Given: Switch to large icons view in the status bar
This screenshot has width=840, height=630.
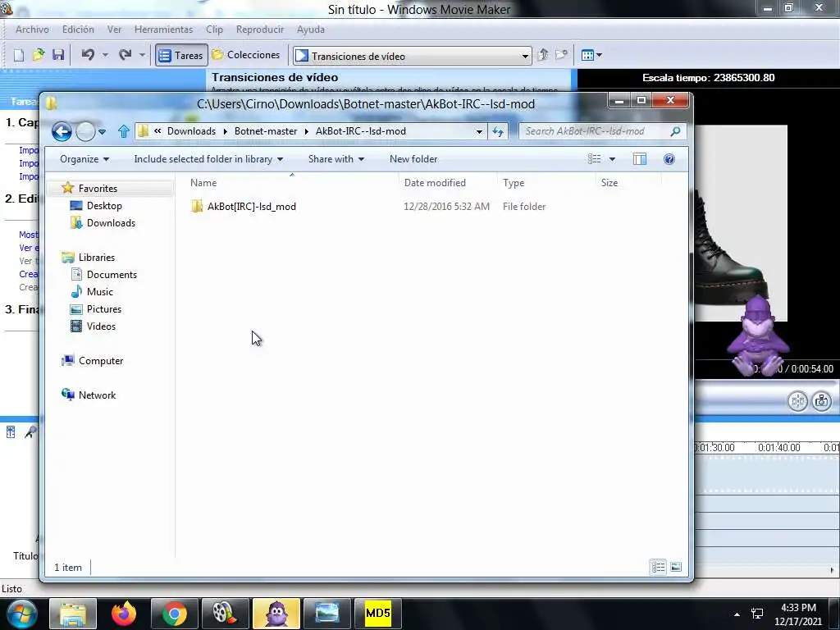Looking at the screenshot, I should pyautogui.click(x=676, y=567).
